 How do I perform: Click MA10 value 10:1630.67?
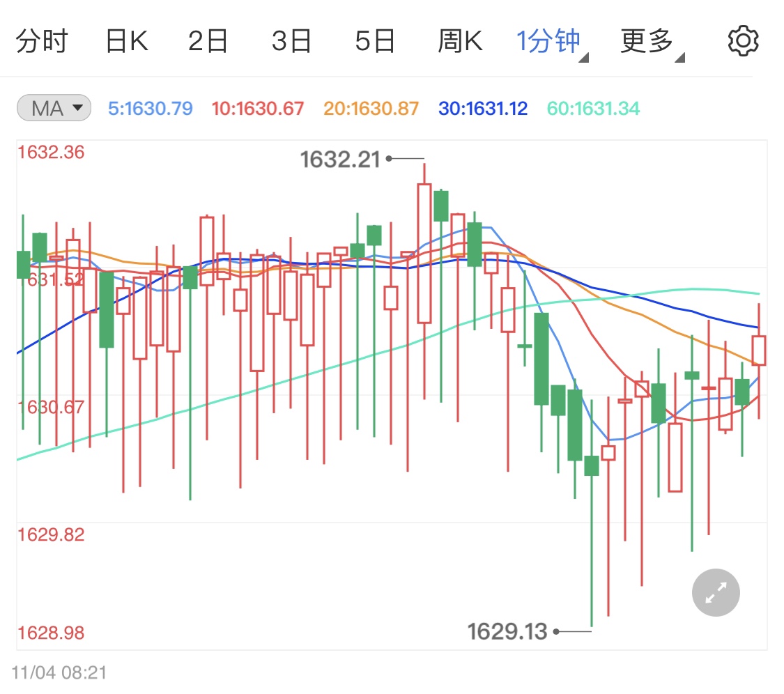point(257,109)
